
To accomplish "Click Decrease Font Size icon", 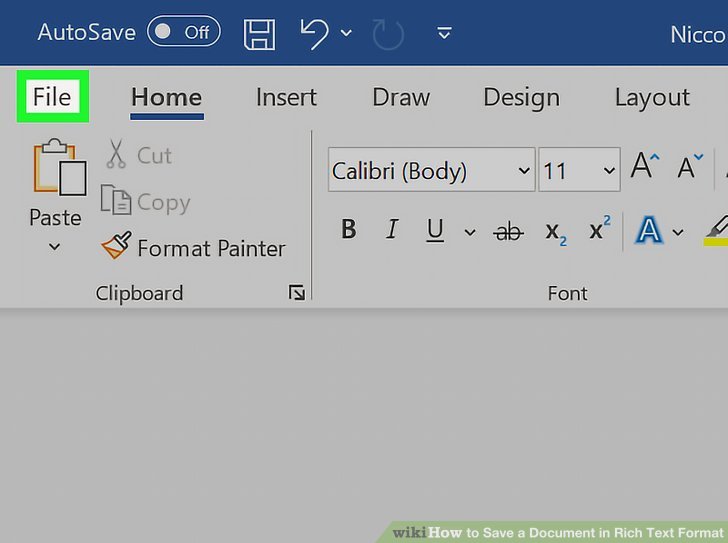I will tap(690, 165).
